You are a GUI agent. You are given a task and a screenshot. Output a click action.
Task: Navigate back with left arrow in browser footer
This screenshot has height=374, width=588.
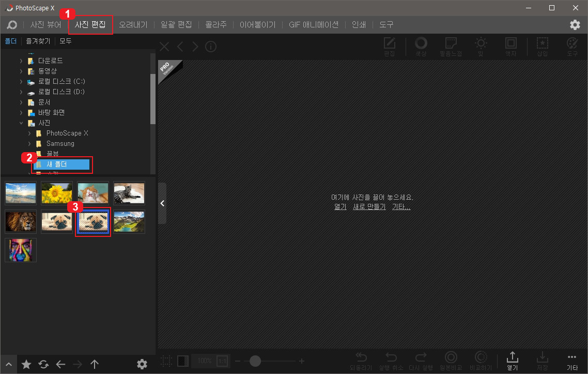click(x=60, y=364)
